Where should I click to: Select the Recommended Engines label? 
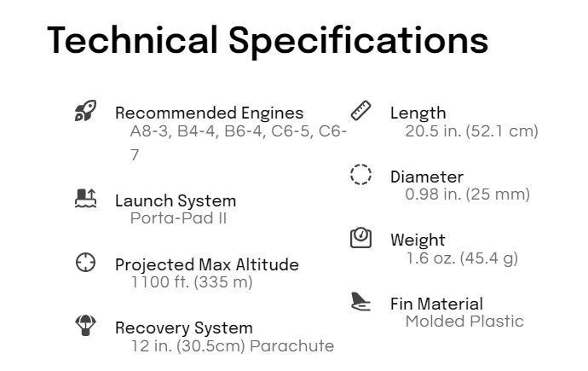(209, 113)
